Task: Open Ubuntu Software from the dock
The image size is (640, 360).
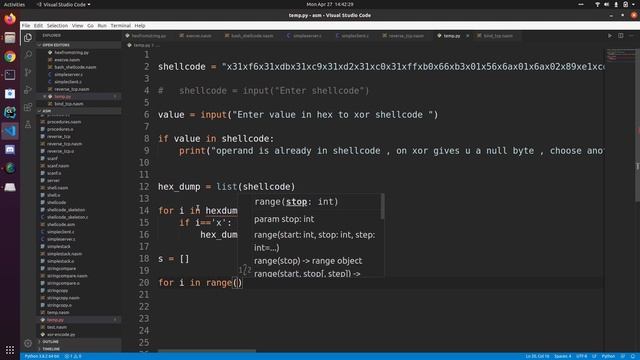Action: click(x=10, y=93)
